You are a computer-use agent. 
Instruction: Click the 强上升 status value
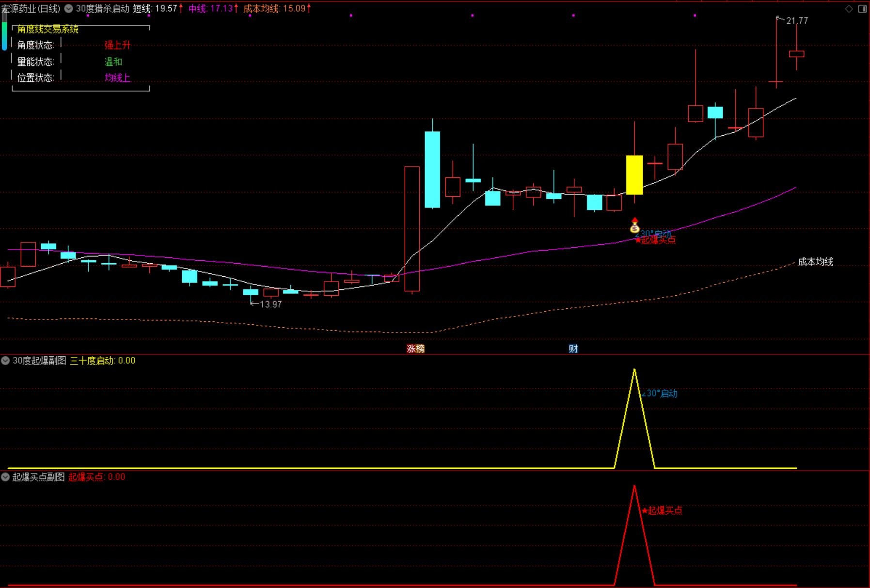pyautogui.click(x=117, y=45)
